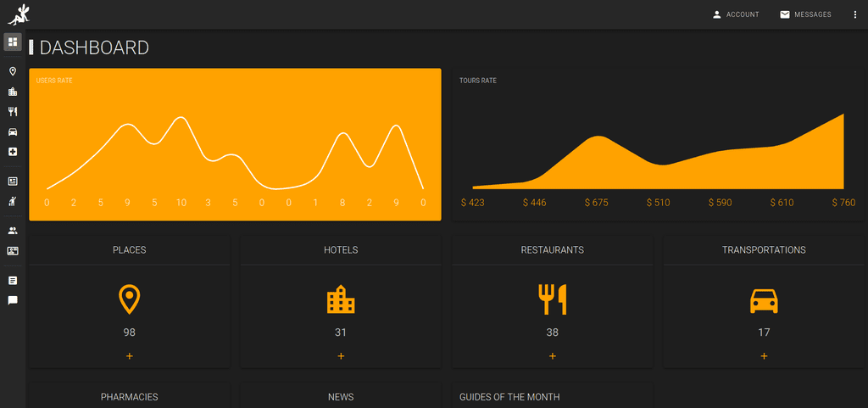Click the $ 610 label in Tours Rate

point(782,203)
